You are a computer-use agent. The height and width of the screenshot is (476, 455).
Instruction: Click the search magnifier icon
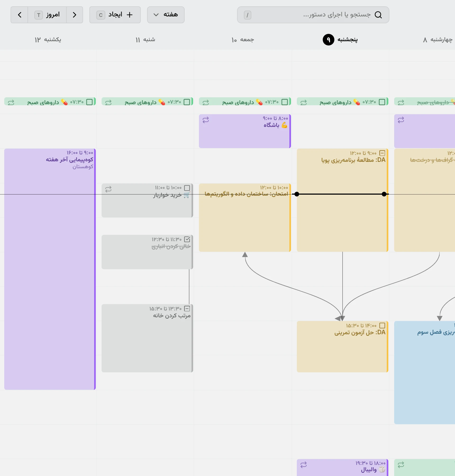click(x=378, y=15)
